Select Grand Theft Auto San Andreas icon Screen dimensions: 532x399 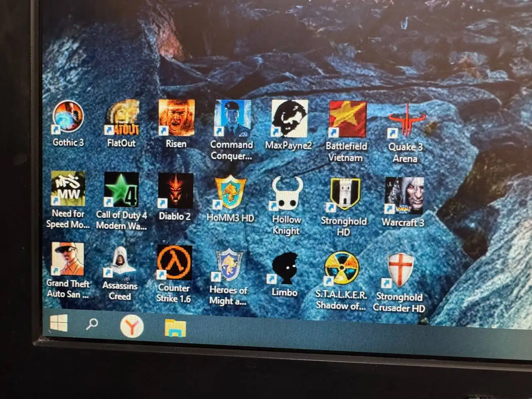tap(68, 259)
